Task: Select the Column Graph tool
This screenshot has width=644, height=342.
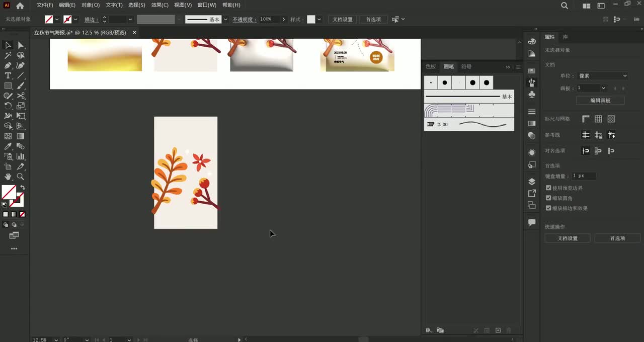Action: pos(21,156)
